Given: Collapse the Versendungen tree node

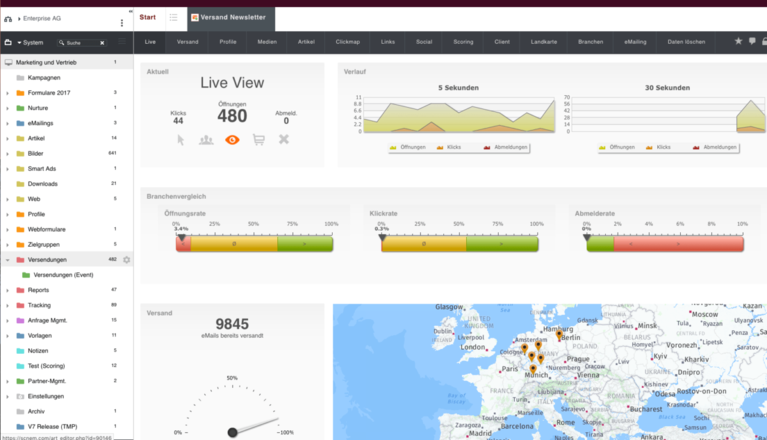Looking at the screenshot, I should (7, 260).
